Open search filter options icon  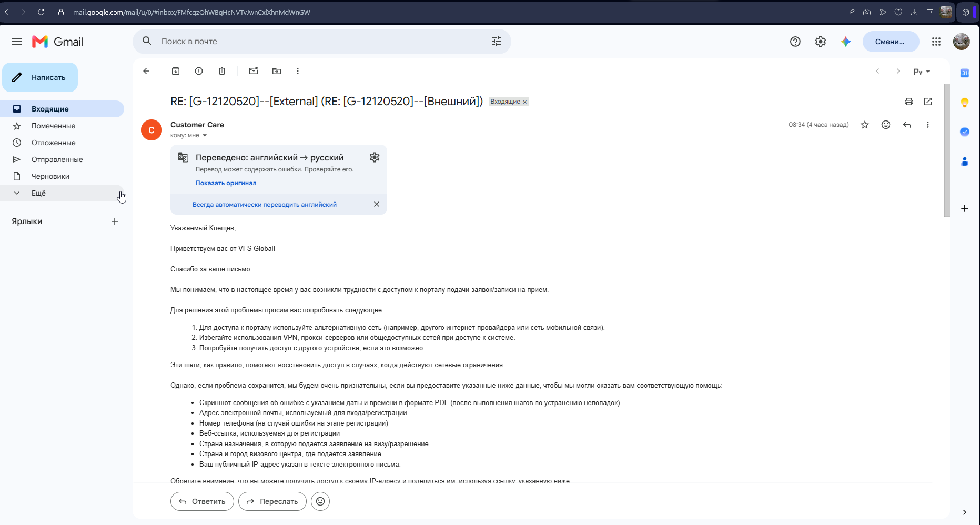[x=497, y=41]
